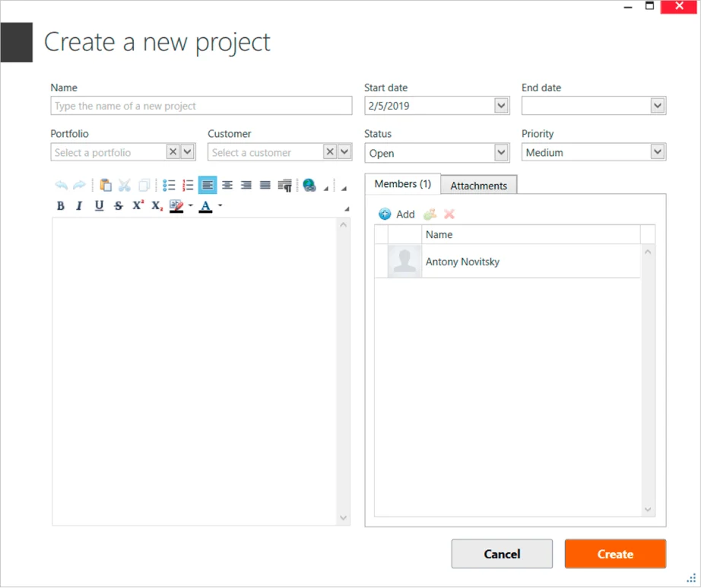
Task: Switch to the Members (1) tab
Action: pyautogui.click(x=402, y=184)
